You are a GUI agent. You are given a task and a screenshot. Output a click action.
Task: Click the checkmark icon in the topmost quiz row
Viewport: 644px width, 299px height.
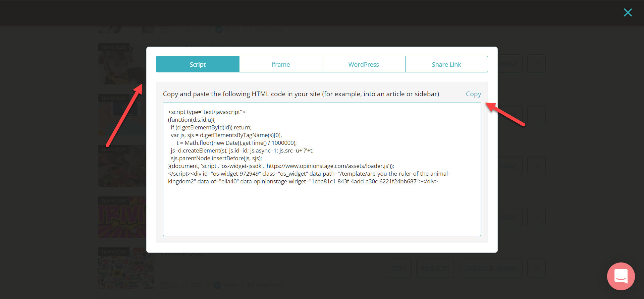(219, 29)
